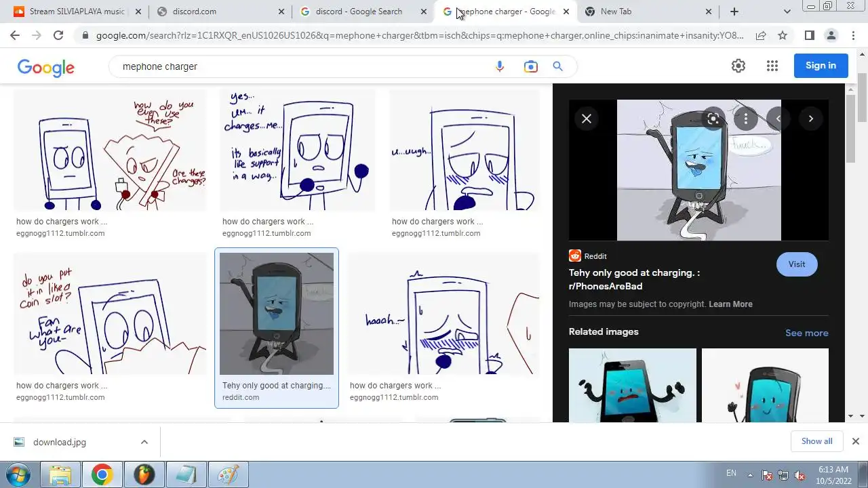Click Show all downloads button
The width and height of the screenshot is (868, 488).
(816, 441)
